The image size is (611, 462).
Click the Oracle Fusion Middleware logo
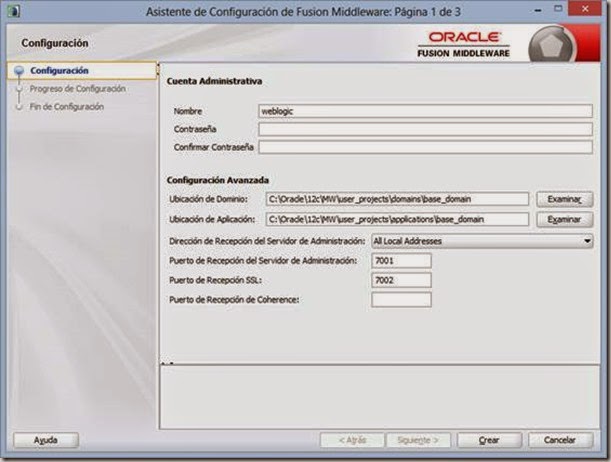(x=463, y=44)
